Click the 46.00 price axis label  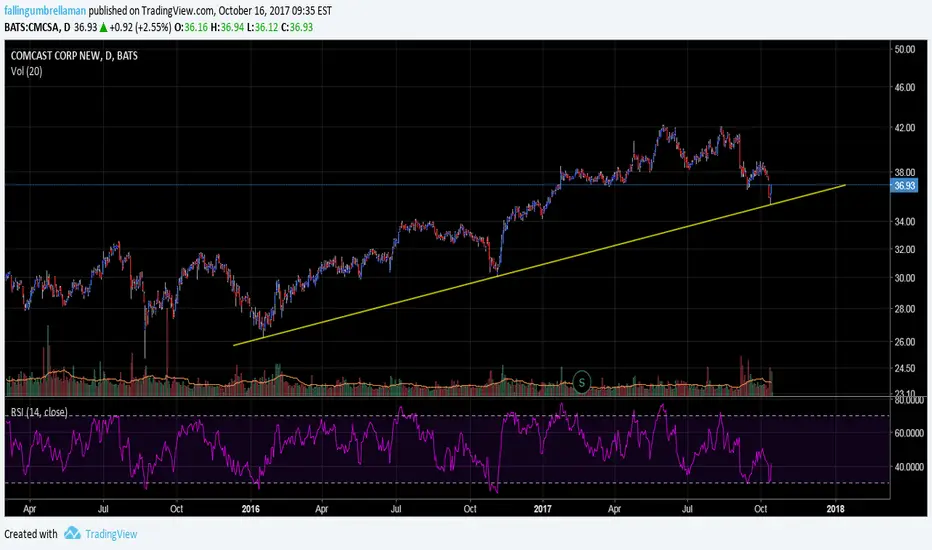click(905, 87)
